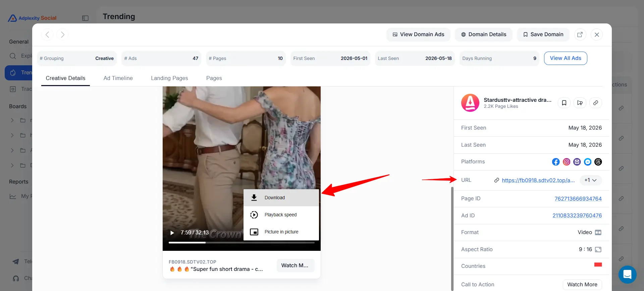Viewport: 644px width, 291px height.
Task: Open Tracking in the sidebar
Action: click(x=20, y=89)
